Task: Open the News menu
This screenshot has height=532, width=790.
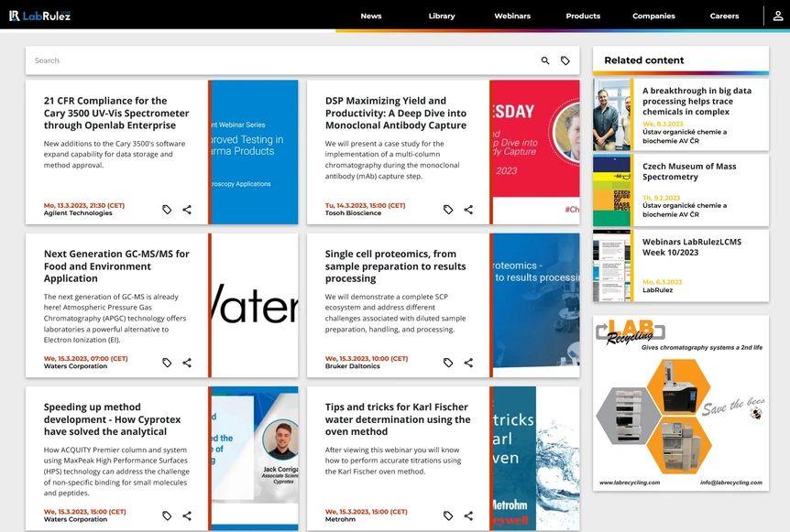Action: pos(371,16)
